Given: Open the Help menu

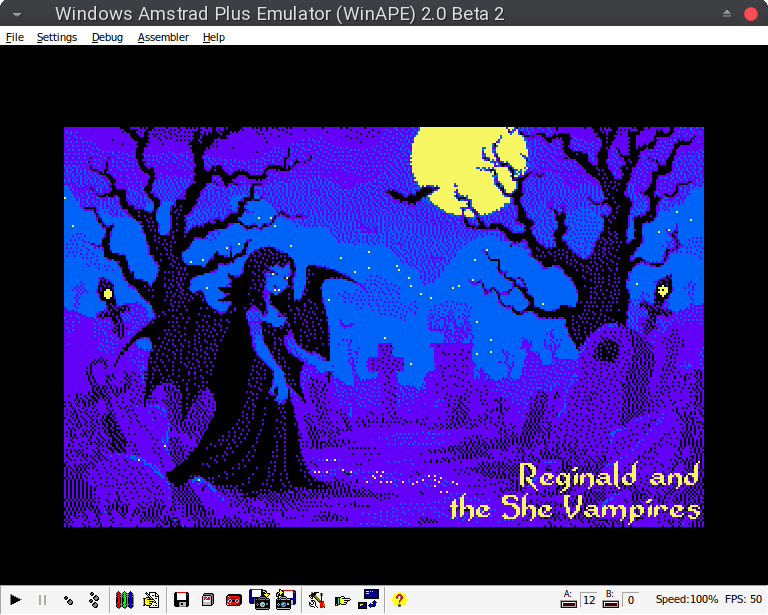Looking at the screenshot, I should click(214, 37).
